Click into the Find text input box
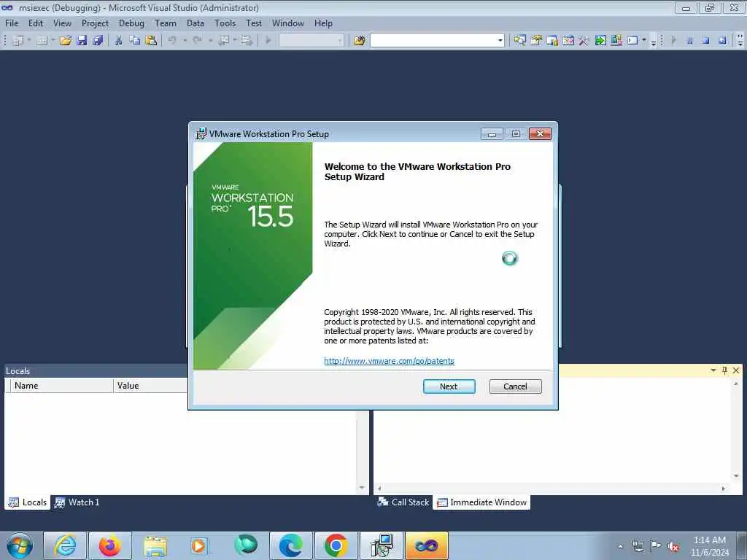The width and height of the screenshot is (747, 560). click(x=433, y=41)
